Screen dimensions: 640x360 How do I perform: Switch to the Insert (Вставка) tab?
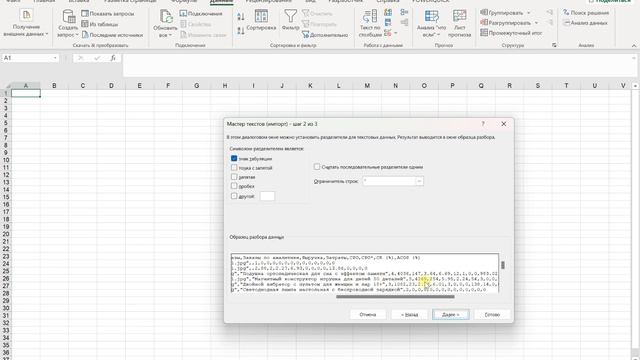pyautogui.click(x=79, y=1)
